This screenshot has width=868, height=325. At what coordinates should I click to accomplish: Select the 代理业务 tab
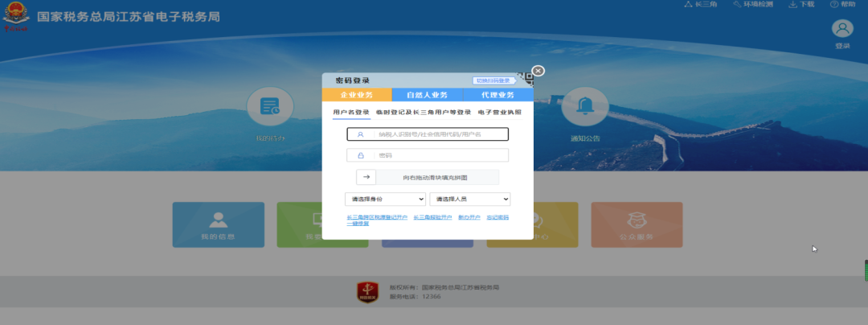click(x=498, y=95)
